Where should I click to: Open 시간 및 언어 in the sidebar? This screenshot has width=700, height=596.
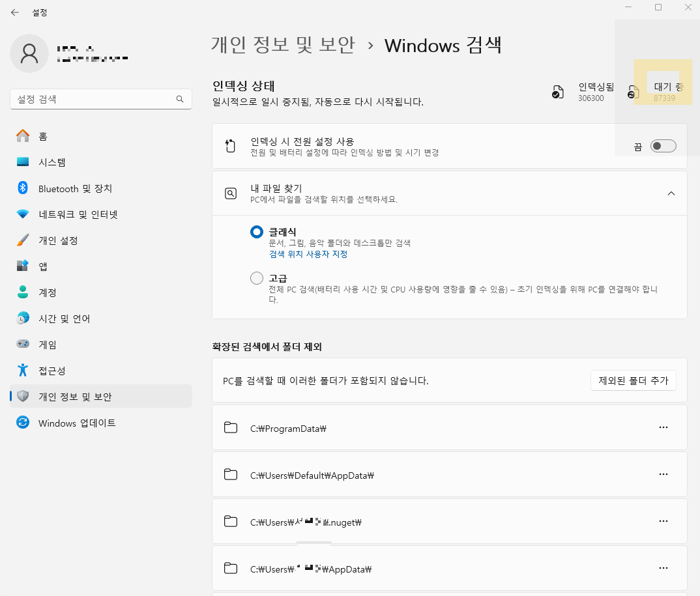point(101,318)
